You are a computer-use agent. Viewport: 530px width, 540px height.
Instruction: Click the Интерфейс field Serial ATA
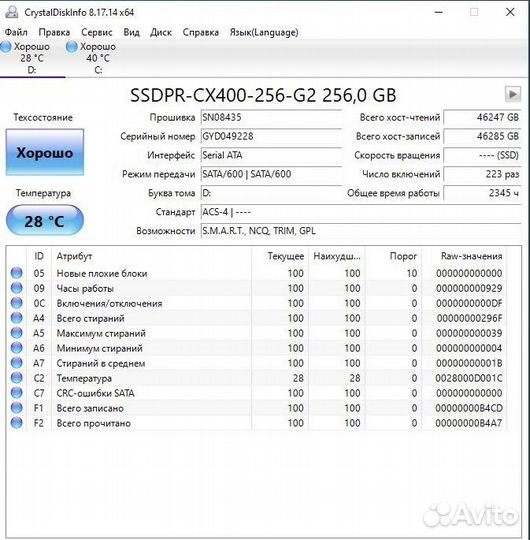coord(271,155)
